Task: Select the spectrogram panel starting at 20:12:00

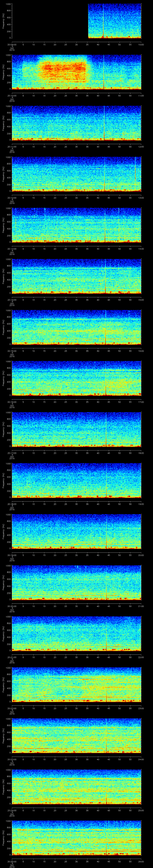Action: coord(77,174)
